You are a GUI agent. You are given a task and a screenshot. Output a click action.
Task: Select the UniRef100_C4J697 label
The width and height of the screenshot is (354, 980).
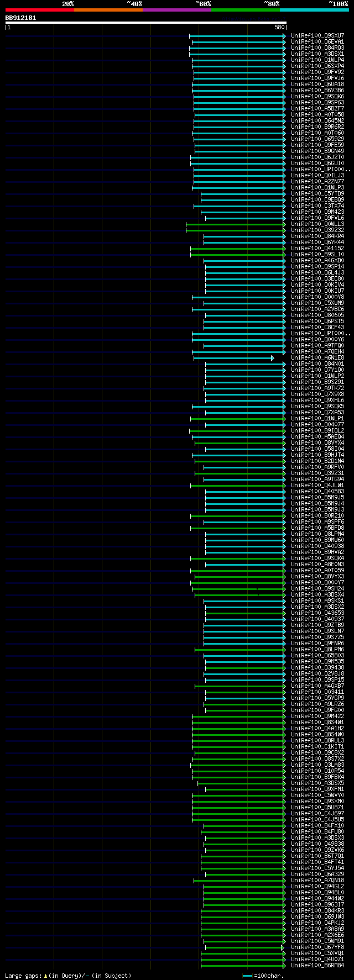tap(317, 813)
